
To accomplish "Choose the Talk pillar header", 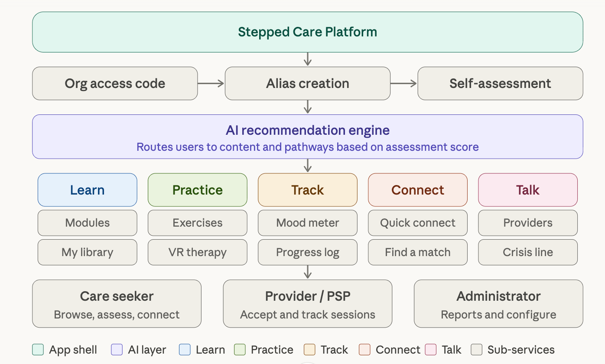I will point(528,190).
